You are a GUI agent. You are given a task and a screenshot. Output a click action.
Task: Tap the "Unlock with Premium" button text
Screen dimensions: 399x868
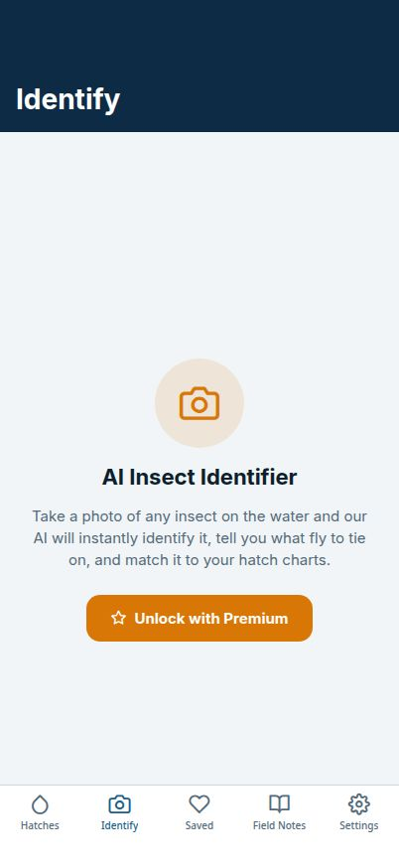210,619
